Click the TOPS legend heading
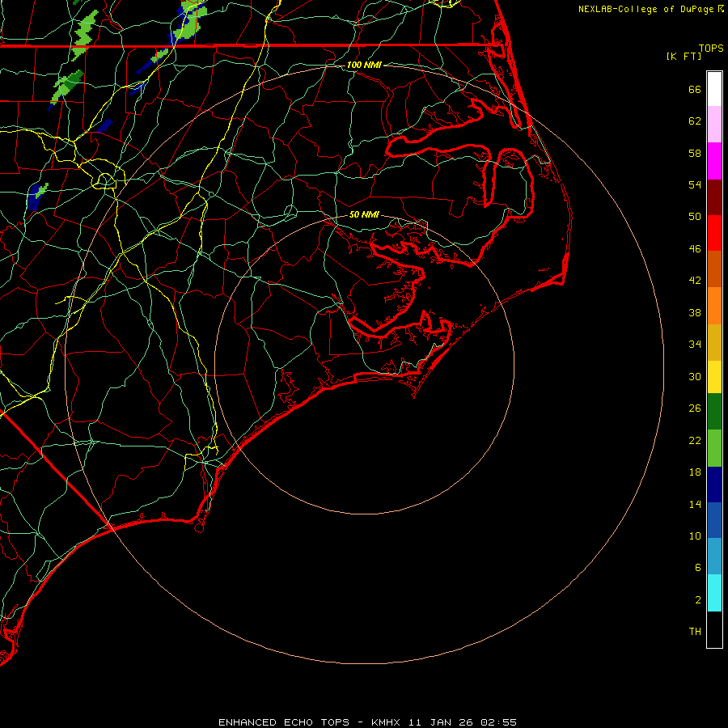 coord(711,48)
